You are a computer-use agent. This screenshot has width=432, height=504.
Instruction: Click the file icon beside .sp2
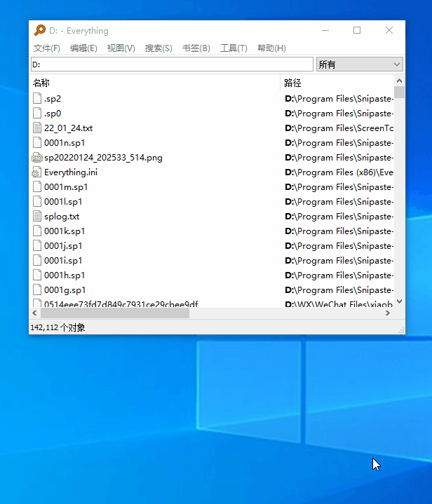37,98
